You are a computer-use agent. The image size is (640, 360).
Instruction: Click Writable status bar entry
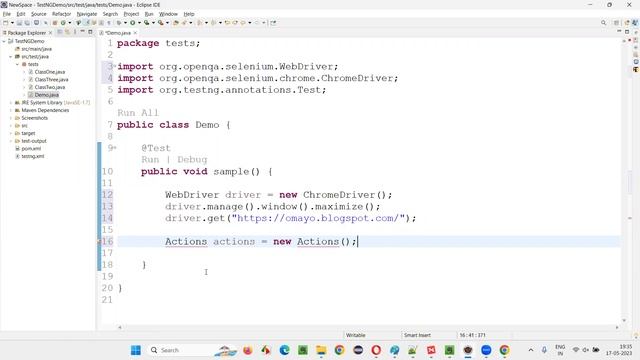tap(356, 335)
